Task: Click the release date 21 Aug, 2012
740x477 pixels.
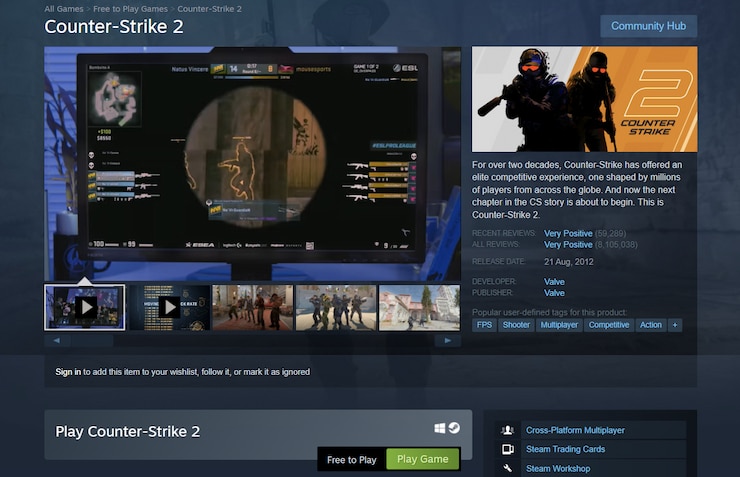Action: point(569,262)
